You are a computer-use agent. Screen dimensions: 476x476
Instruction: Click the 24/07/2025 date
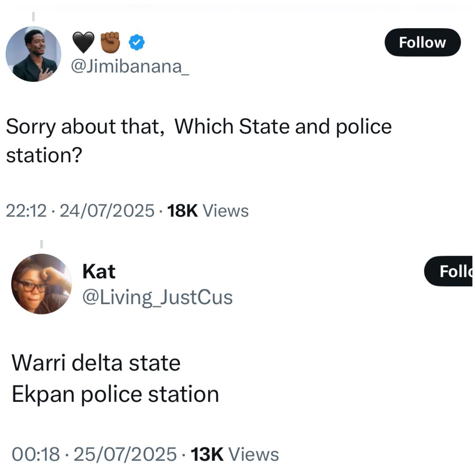point(107,211)
